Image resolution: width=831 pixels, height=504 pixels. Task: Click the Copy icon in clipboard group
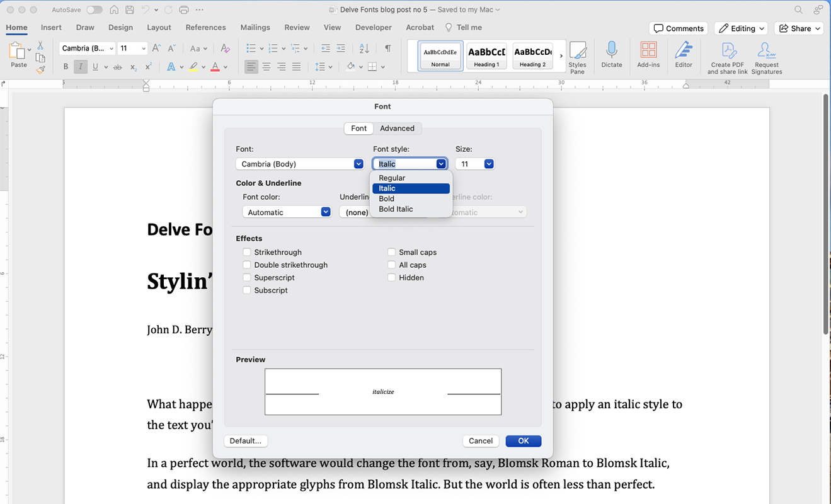pyautogui.click(x=40, y=58)
